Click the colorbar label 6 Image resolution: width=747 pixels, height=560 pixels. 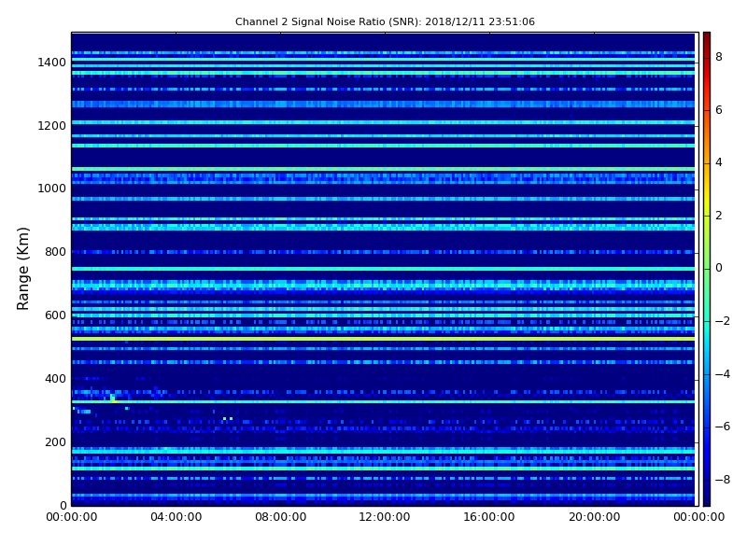tap(719, 110)
